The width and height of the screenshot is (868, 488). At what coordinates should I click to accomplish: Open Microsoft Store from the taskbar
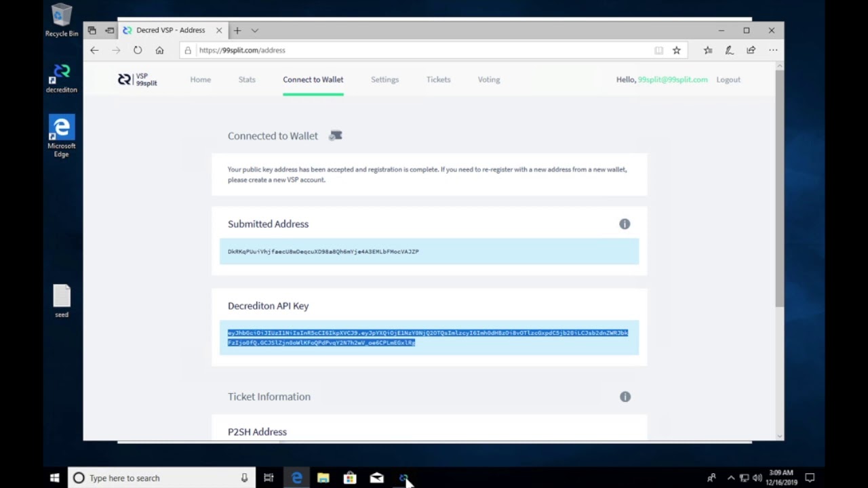350,478
